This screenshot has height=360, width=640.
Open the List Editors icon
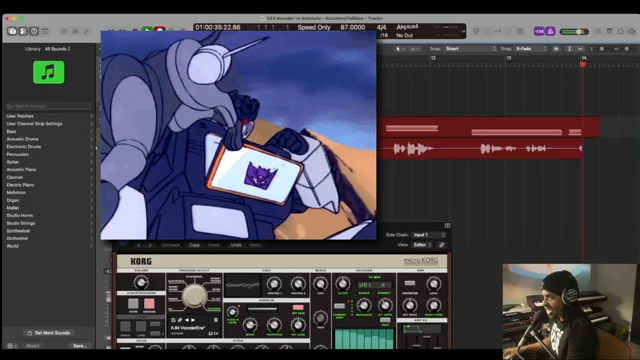coord(598,31)
